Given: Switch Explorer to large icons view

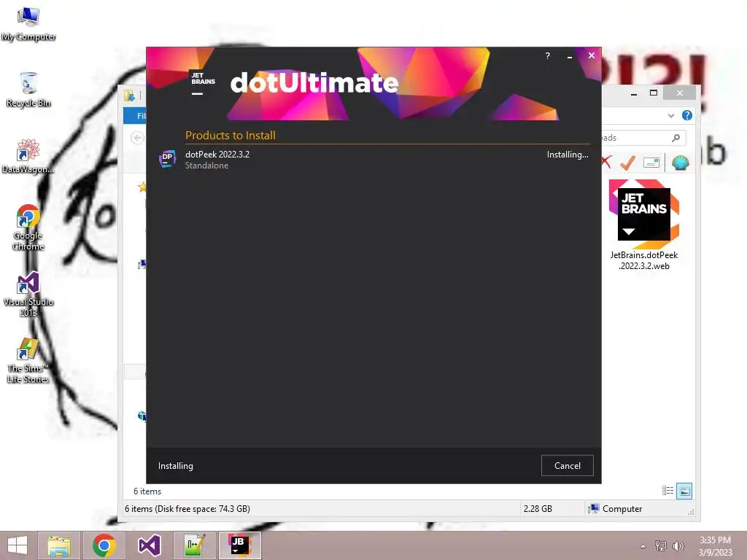Looking at the screenshot, I should (x=684, y=491).
